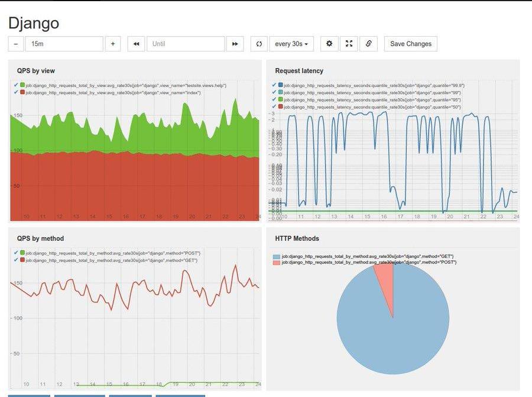Click the Until date input field
Image resolution: width=532 pixels, height=397 pixels.
186,44
